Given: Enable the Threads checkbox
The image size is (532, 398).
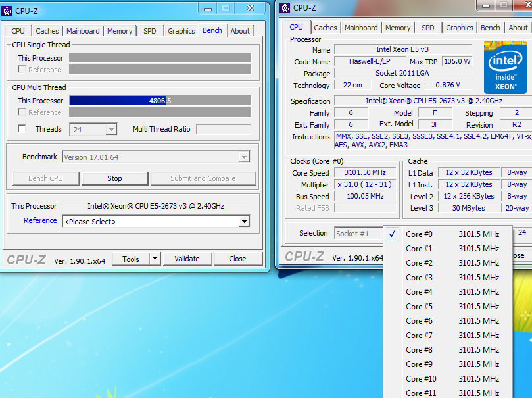Looking at the screenshot, I should (x=22, y=128).
